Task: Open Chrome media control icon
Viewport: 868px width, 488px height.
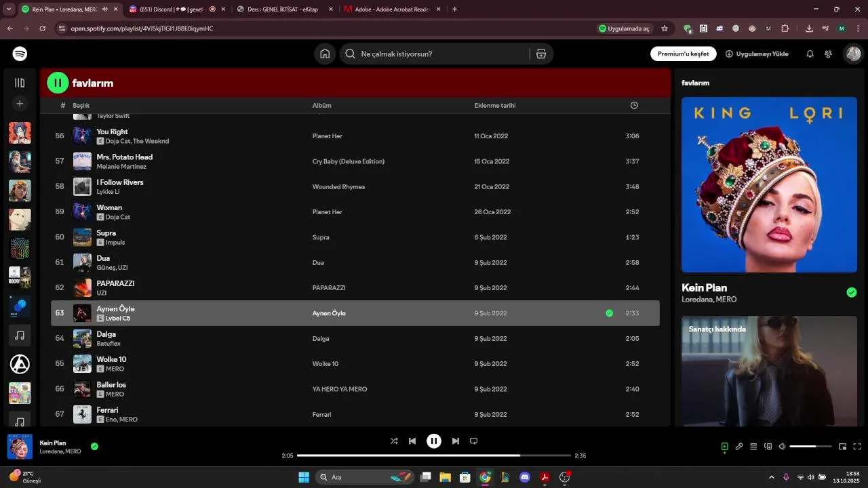Action: coord(825,28)
